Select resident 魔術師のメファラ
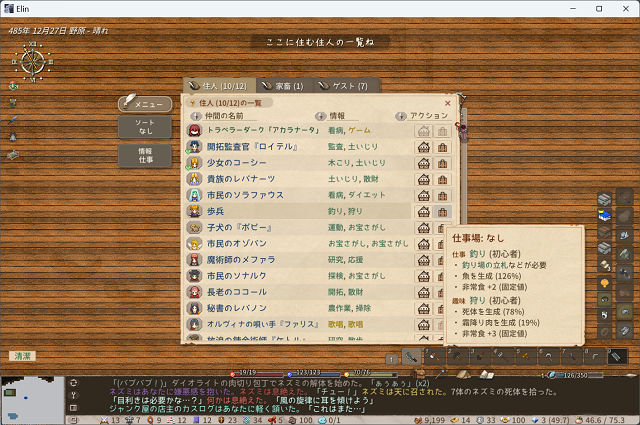Screen dimensions: 640x425 pyautogui.click(x=298, y=260)
